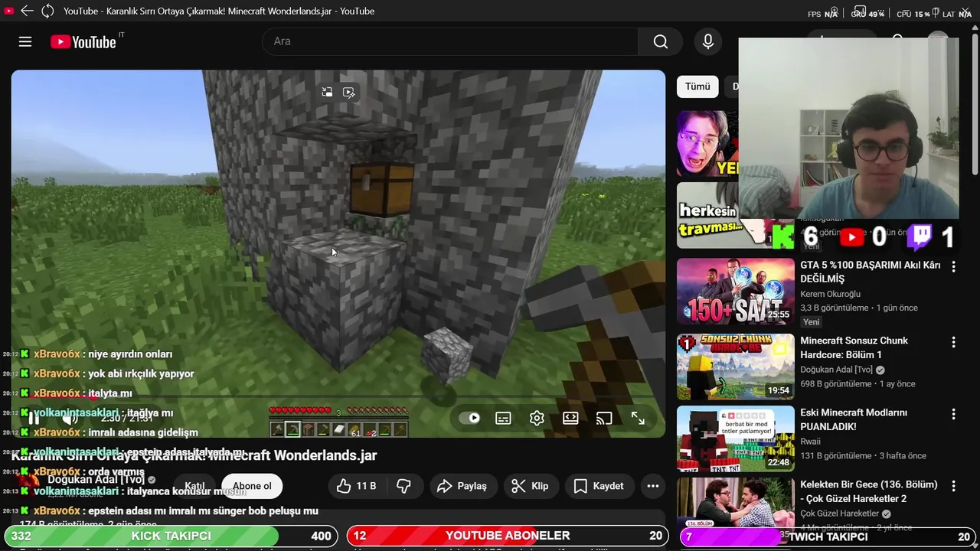Seek along the red video progress bar
980x551 pixels.
[x=338, y=397]
